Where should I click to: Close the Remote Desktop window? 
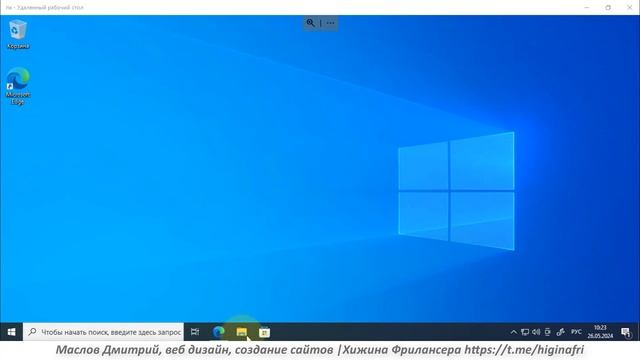pyautogui.click(x=629, y=7)
